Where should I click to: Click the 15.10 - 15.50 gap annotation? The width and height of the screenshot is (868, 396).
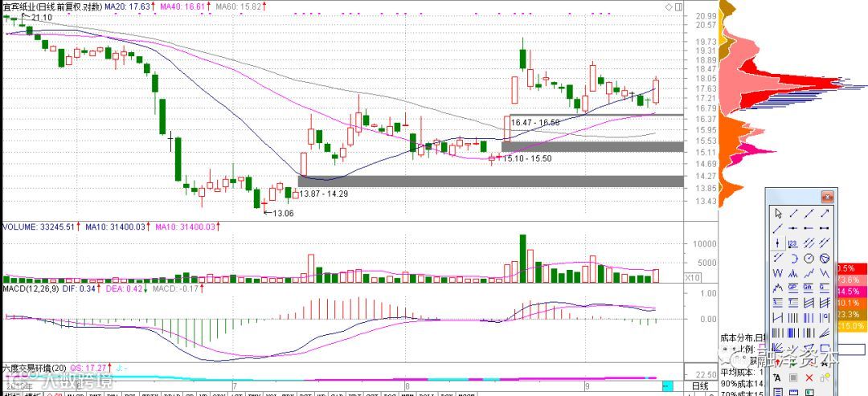click(x=527, y=158)
